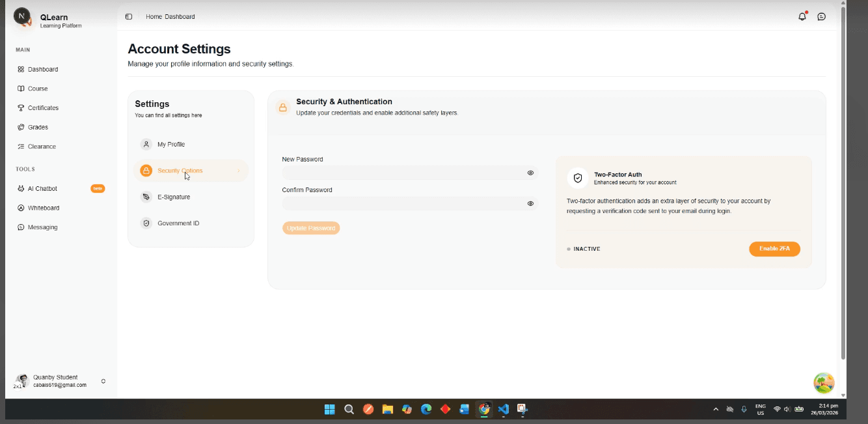Click the Copilot icon in taskbar
868x424 pixels.
point(407,409)
